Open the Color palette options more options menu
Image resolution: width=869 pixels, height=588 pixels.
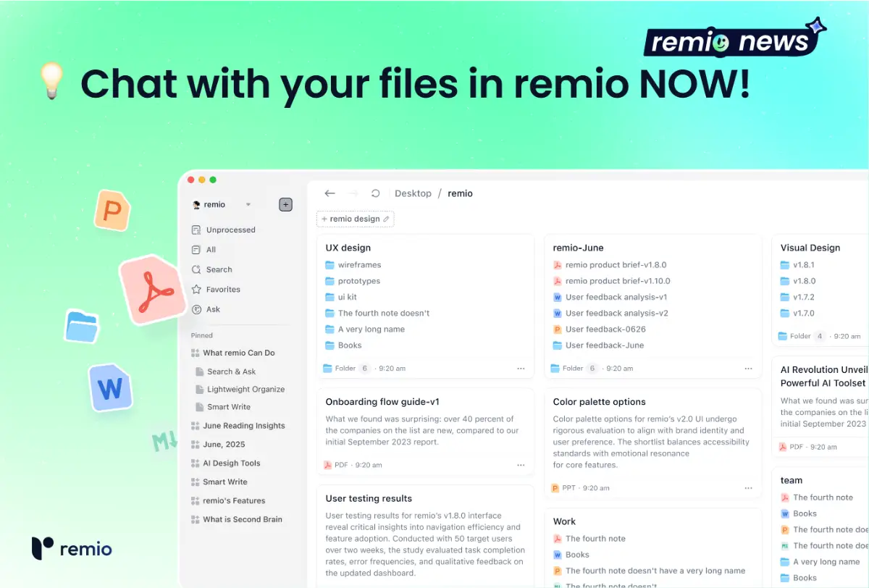point(748,488)
